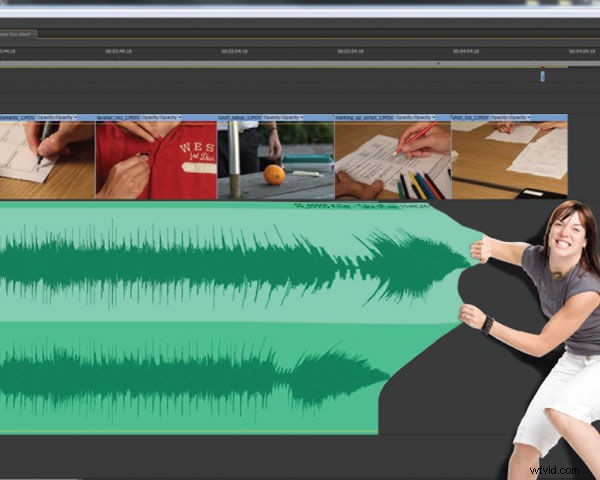The height and width of the screenshot is (480, 600).
Task: Open Opacity dropdown on marking_up_script_1.MOV clip
Action: coord(415,118)
